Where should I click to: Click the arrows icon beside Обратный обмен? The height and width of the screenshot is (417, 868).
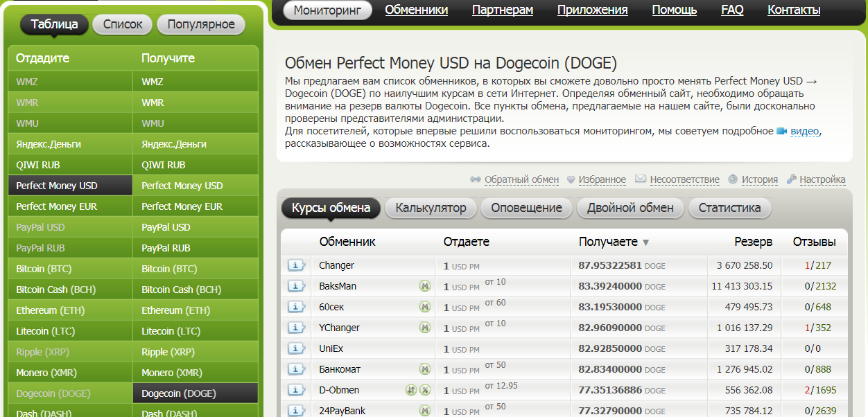(476, 179)
